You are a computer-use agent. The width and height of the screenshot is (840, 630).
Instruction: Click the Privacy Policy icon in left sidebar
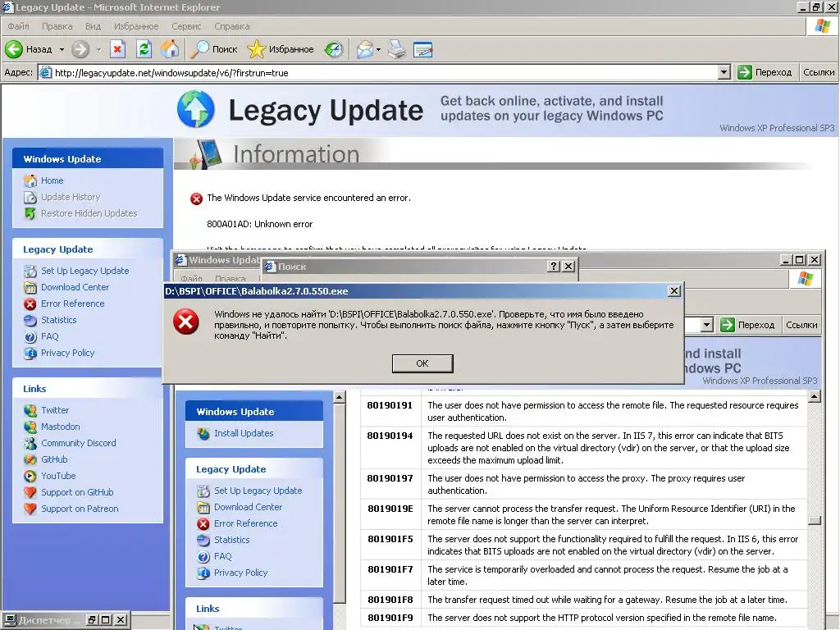pyautogui.click(x=30, y=353)
